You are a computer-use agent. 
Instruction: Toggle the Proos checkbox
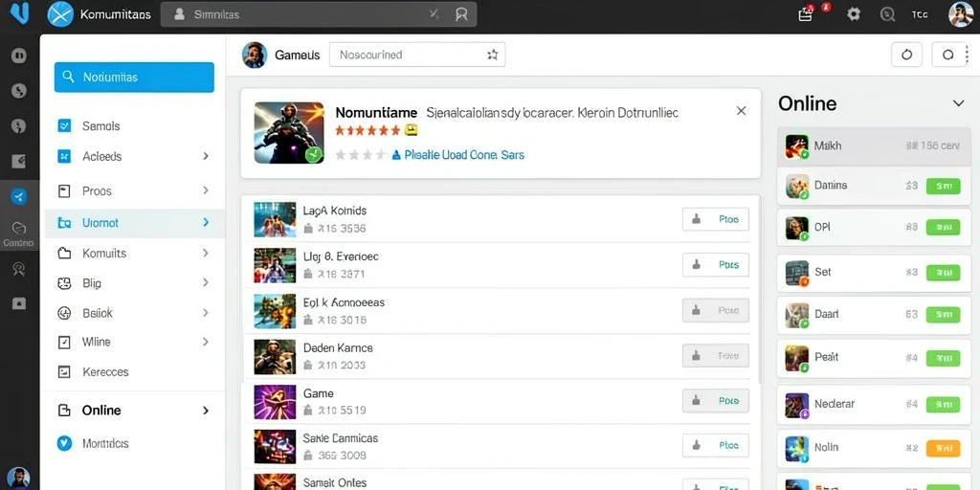(64, 190)
